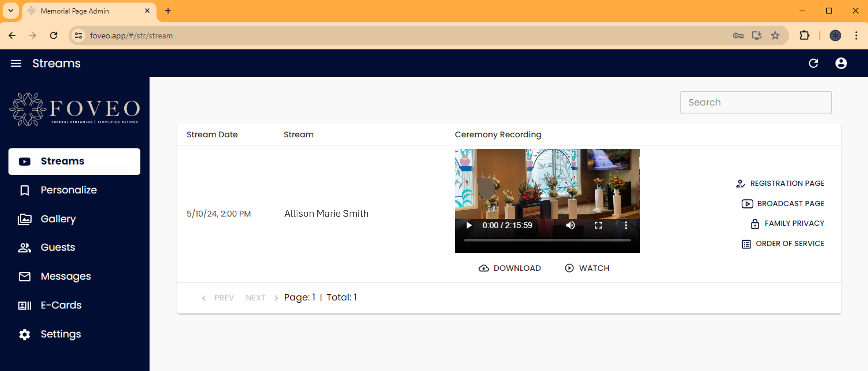The width and height of the screenshot is (868, 371).
Task: Click the NEXT pagination button
Action: pos(255,298)
